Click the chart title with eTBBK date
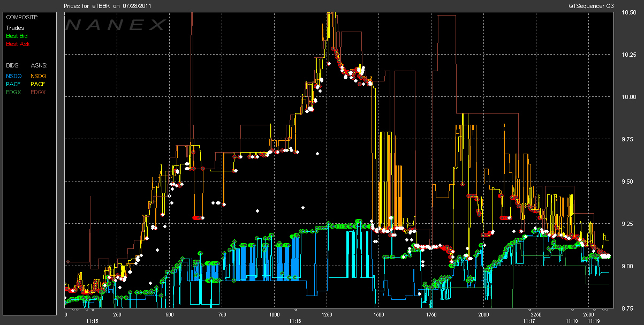 (105, 5)
